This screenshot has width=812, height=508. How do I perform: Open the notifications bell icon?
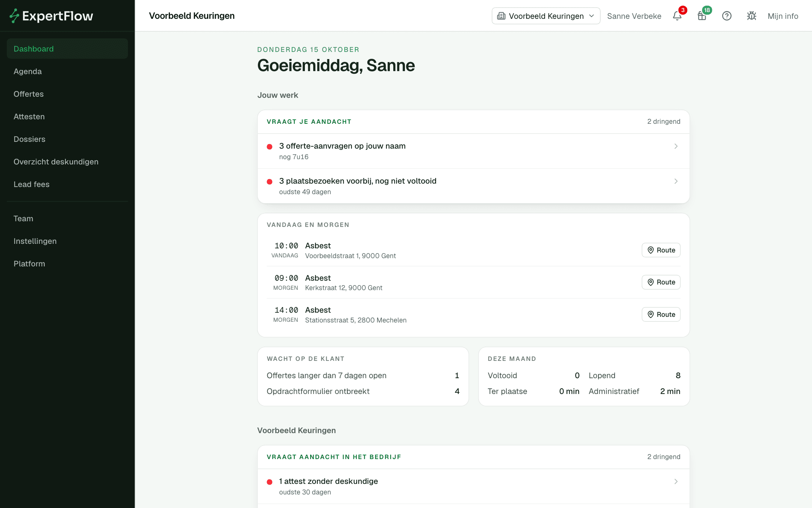coord(677,16)
